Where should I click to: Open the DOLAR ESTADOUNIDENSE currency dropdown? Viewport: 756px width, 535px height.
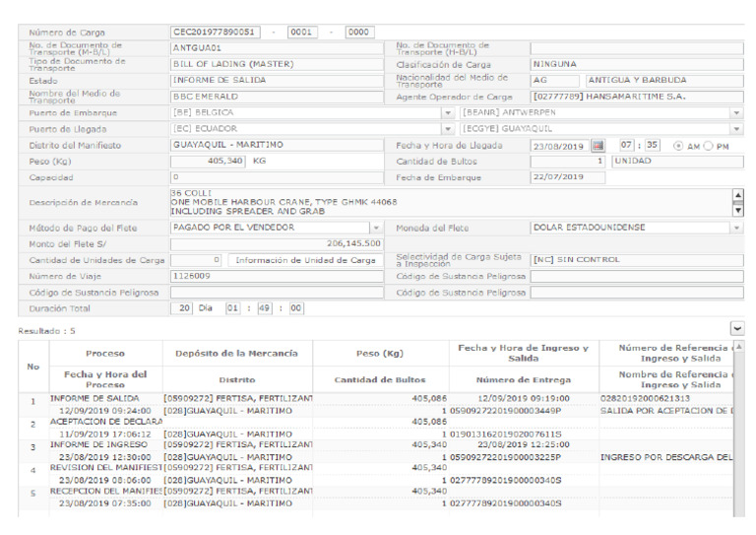(736, 228)
